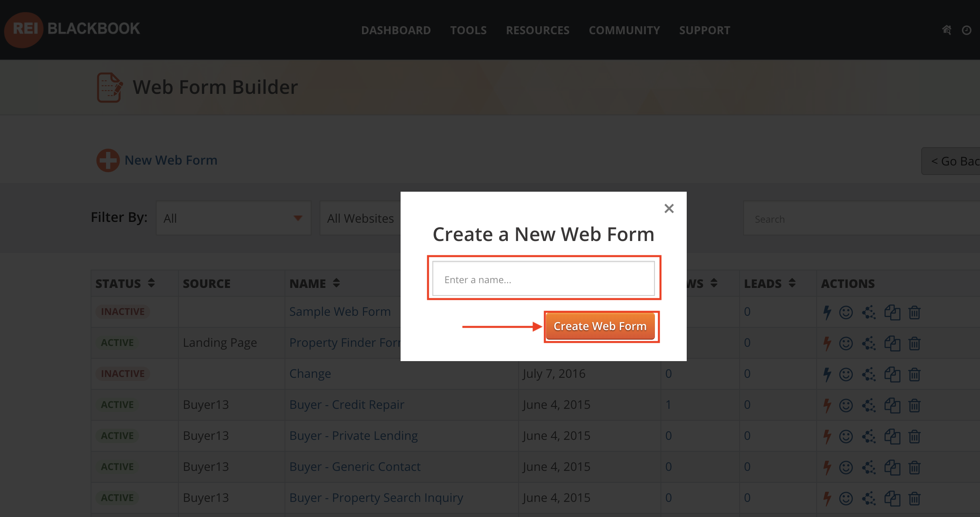980x517 pixels.
Task: Click the INACTIVE badge for Sample Web Form
Action: [122, 311]
